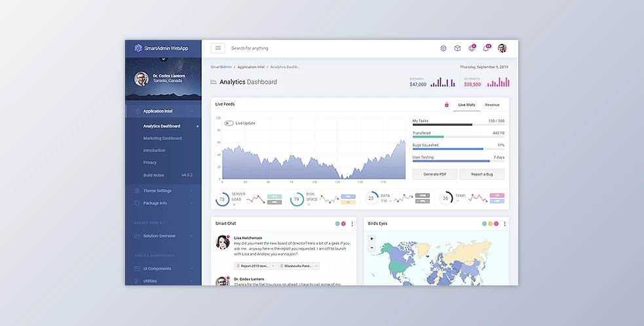Click the yellow dot on Bird's Eyes panel
This screenshot has width=644, height=326.
[x=490, y=224]
